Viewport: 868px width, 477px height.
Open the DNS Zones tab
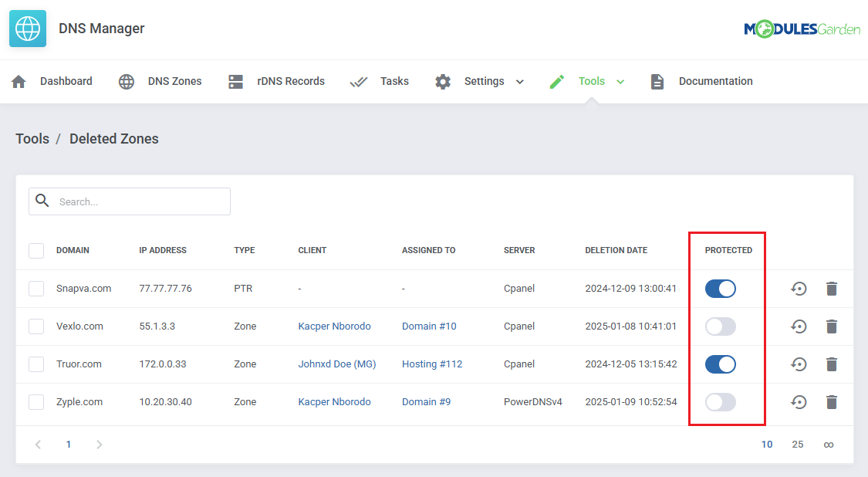pyautogui.click(x=161, y=82)
